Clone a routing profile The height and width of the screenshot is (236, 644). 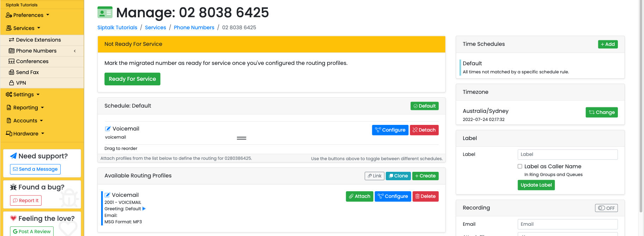(398, 176)
